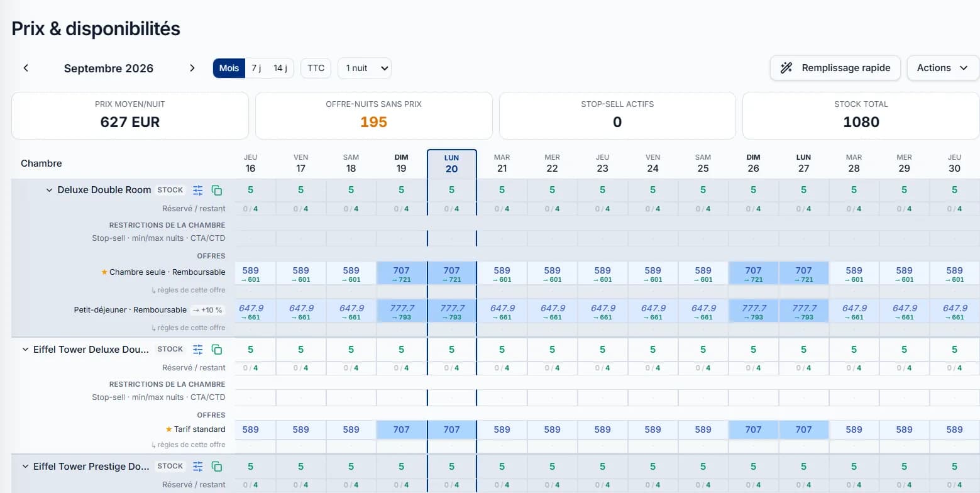980x493 pixels.
Task: Click STOCK badge of Eiffel Tower Prestige room
Action: tap(170, 466)
